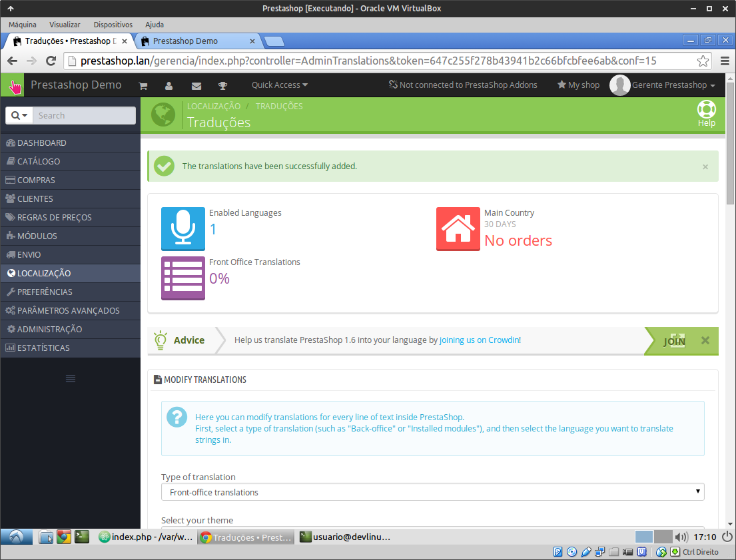The width and height of the screenshot is (736, 560).
Task: Reload the page
Action: (x=51, y=61)
